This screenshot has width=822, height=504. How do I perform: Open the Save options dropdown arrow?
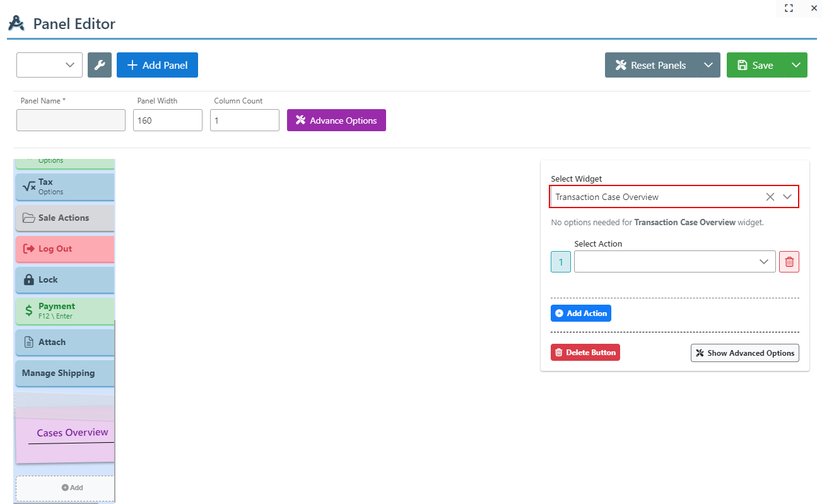pos(796,65)
